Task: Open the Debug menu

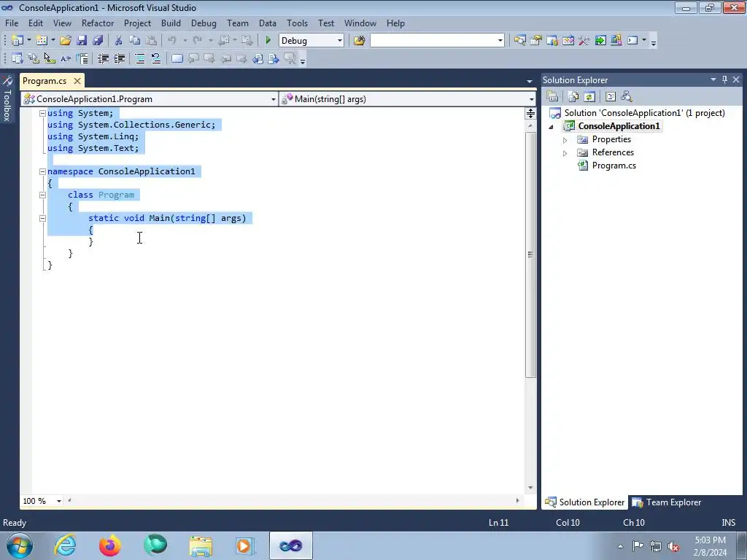Action: pyautogui.click(x=204, y=23)
